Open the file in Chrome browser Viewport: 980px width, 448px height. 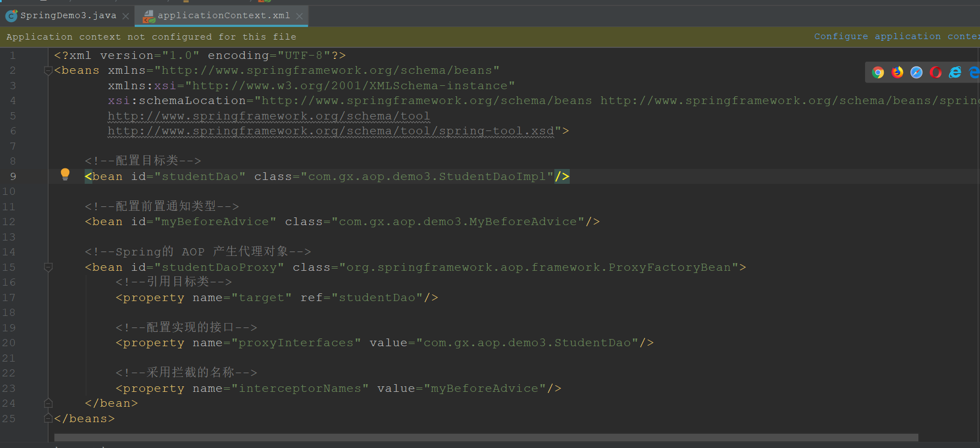click(x=878, y=72)
